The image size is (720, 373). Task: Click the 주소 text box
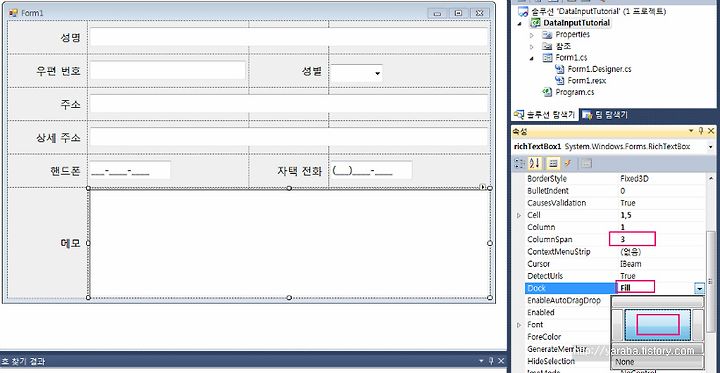tap(289, 104)
